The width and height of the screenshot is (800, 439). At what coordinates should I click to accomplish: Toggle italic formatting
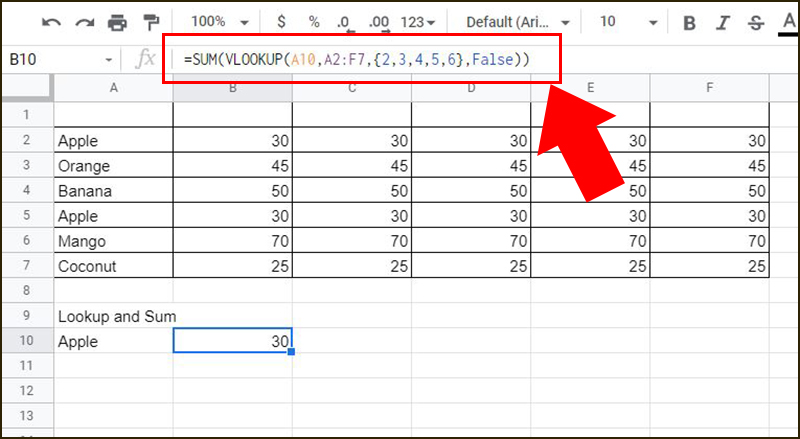[x=722, y=22]
